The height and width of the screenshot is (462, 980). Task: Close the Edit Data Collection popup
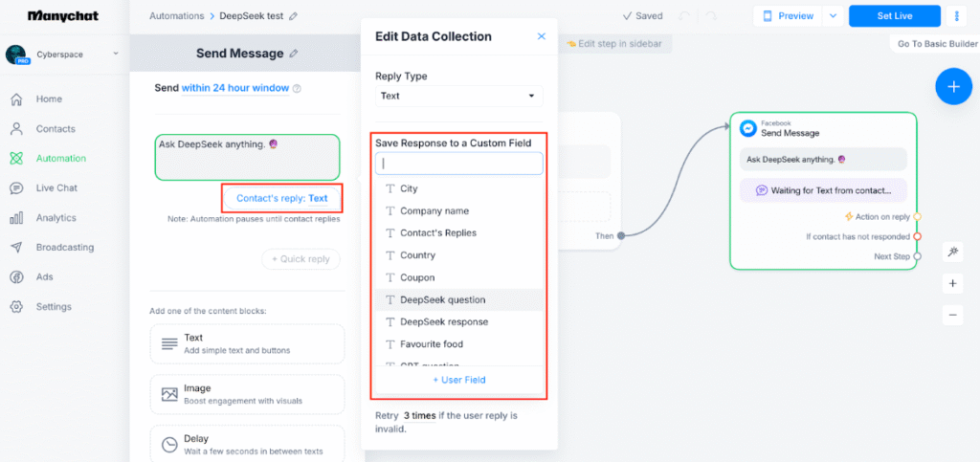tap(541, 36)
